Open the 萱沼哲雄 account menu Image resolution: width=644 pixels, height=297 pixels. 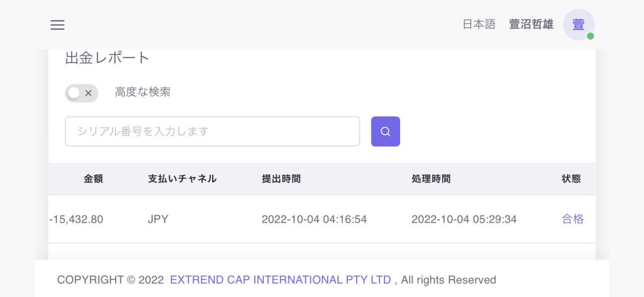[x=531, y=24]
